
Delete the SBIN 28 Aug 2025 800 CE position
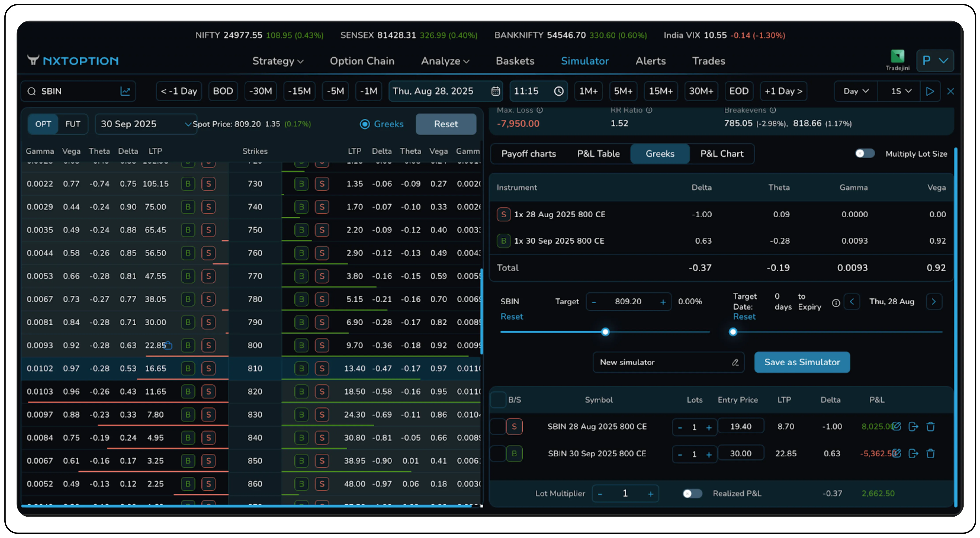pos(931,427)
